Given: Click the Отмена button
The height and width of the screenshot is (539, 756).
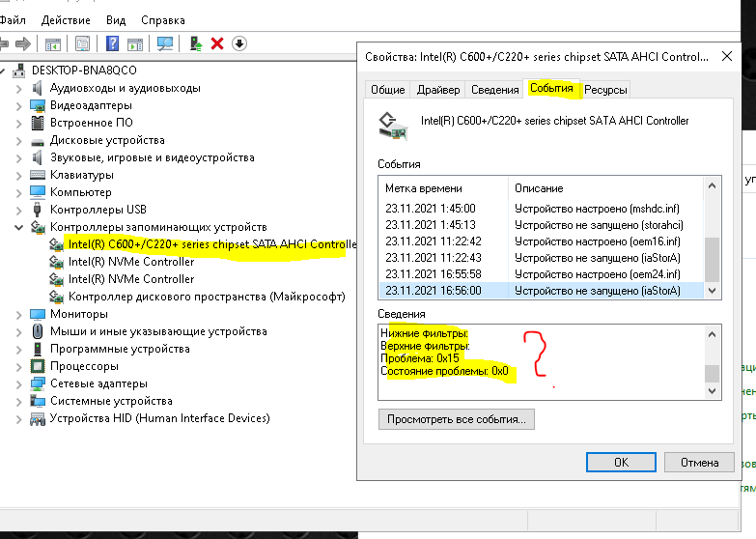Looking at the screenshot, I should click(x=700, y=463).
